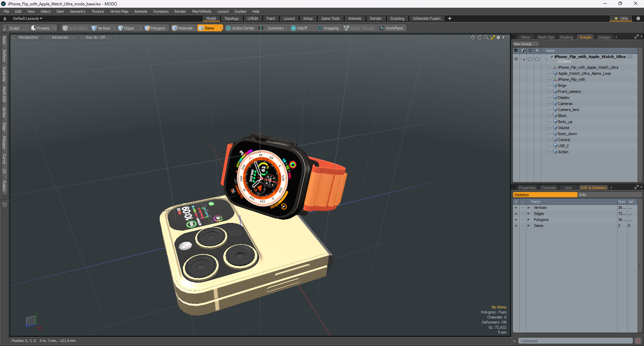Expand the Vertices statistics row
The width and height of the screenshot is (644, 346).
point(529,208)
